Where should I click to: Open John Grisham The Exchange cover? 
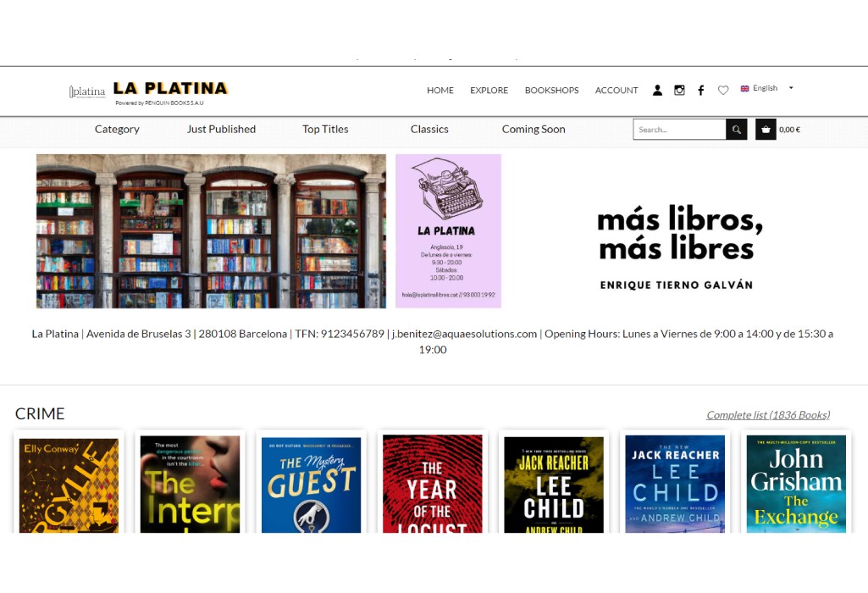click(796, 484)
